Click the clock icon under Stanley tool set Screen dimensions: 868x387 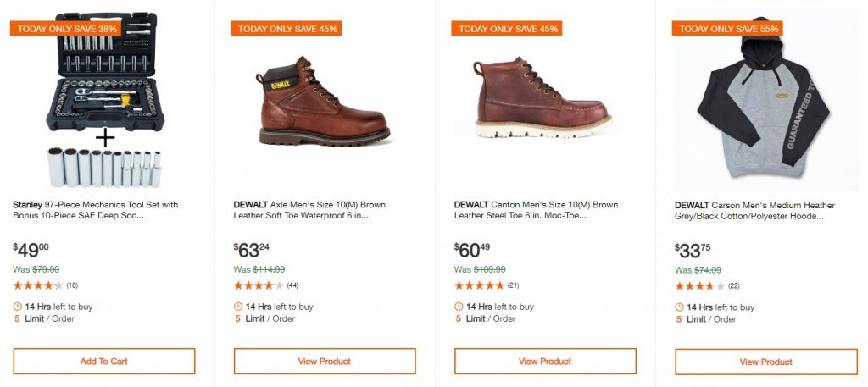(x=18, y=307)
